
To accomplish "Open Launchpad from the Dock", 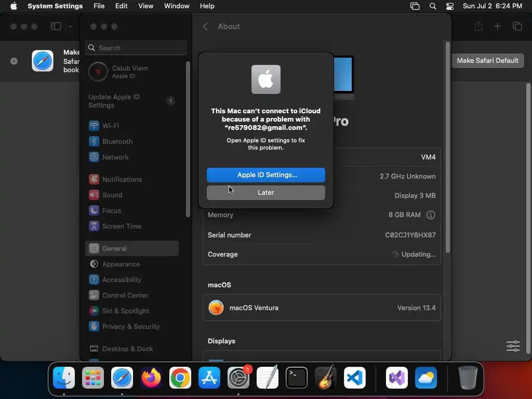I will coord(93,378).
